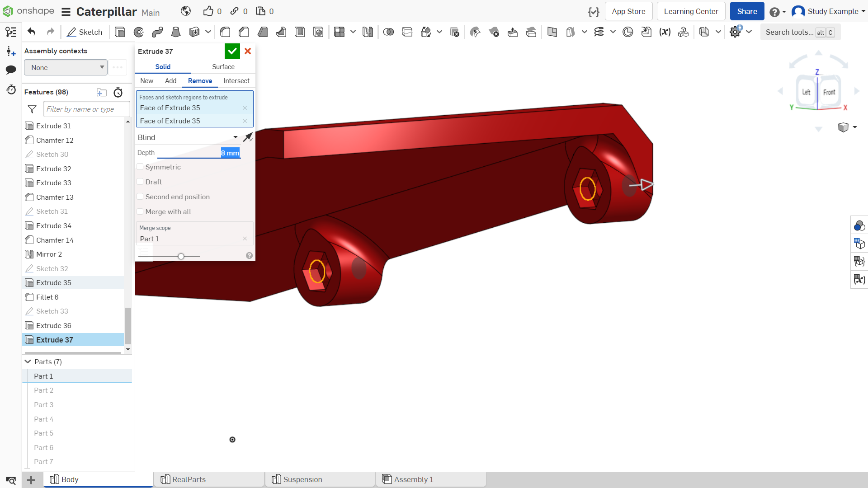Switch to the Surface tab
868x488 pixels.
[x=223, y=66]
